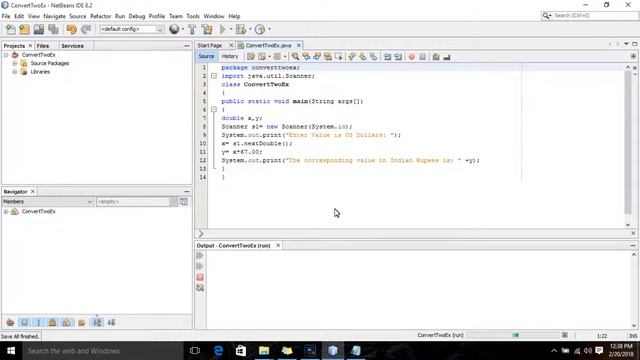Click the Debug Project toolbar icon
The width and height of the screenshot is (640, 360).
[x=241, y=29]
